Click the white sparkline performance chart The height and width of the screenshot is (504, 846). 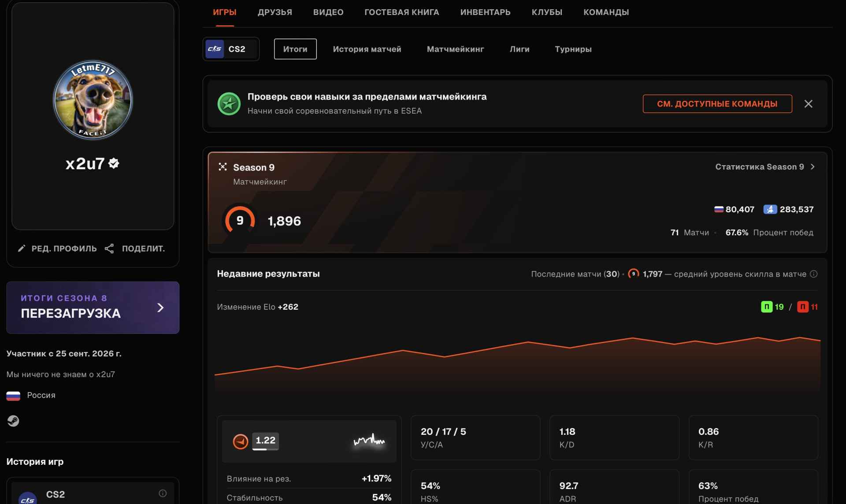(x=369, y=440)
